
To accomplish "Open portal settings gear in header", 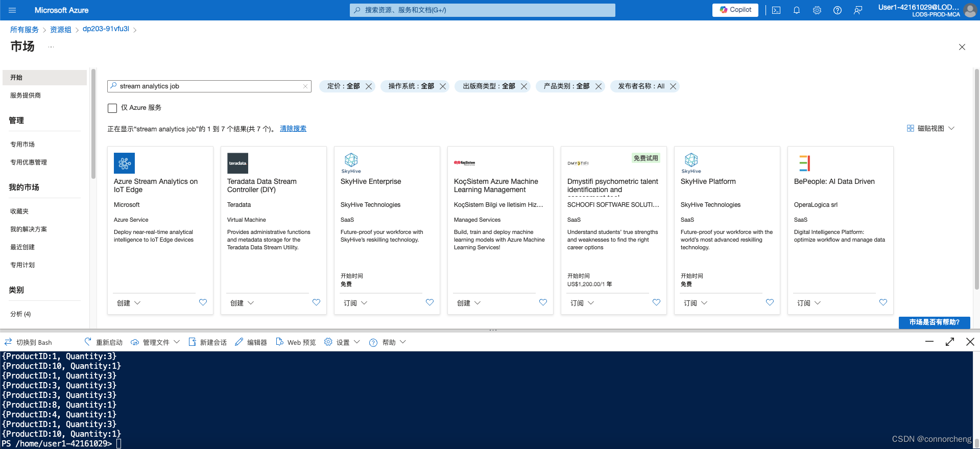I will coord(817,10).
